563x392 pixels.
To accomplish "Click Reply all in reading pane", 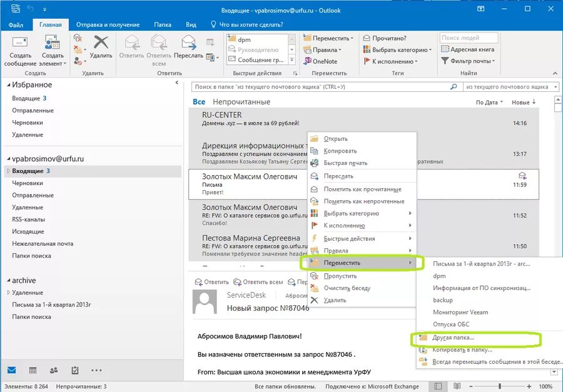I will click(258, 282).
